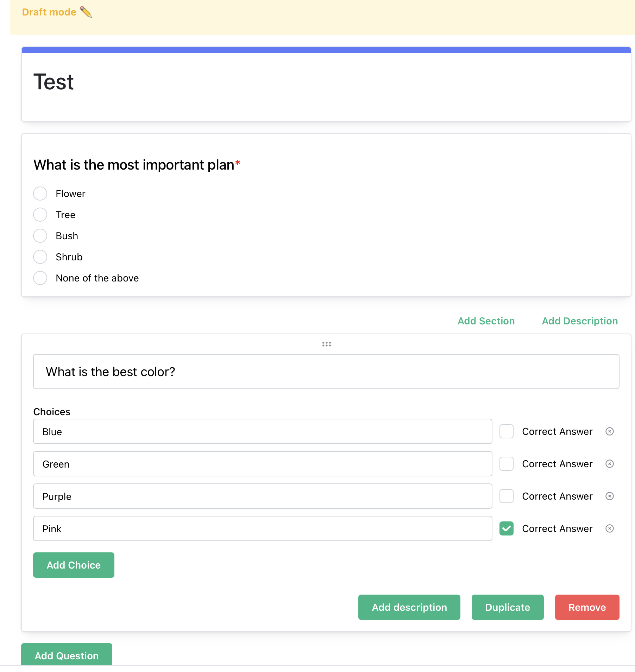
Task: Edit the 'What is the best color?' field
Action: pos(326,372)
